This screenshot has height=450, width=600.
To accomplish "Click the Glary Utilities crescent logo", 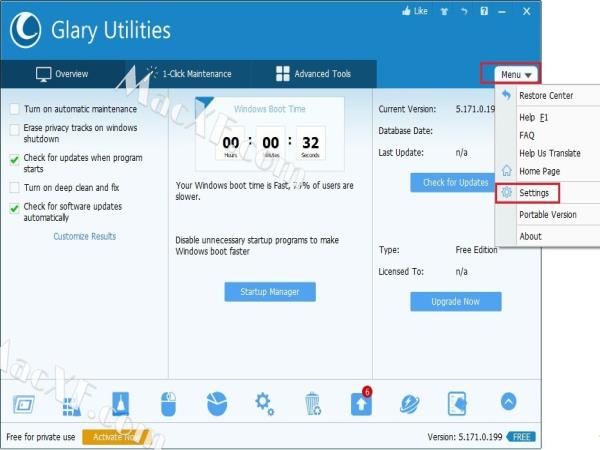I will pos(26,30).
